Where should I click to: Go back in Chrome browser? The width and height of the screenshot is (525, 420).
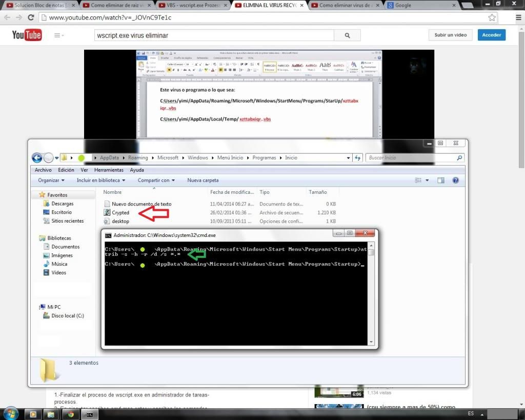click(7, 17)
